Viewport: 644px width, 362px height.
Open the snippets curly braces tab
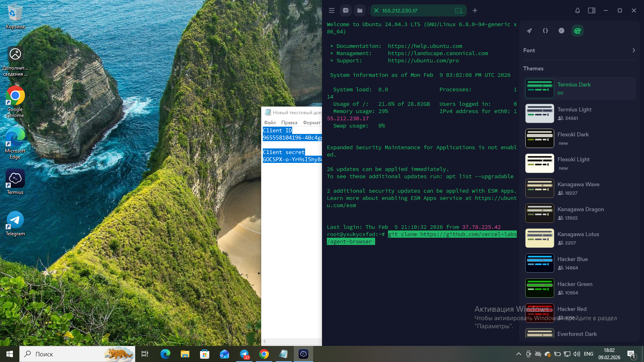[545, 31]
